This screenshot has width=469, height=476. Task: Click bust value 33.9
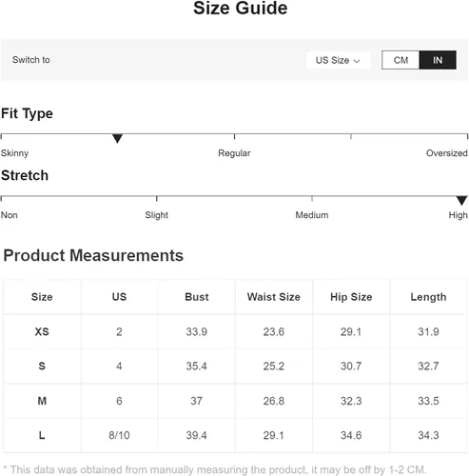coord(197,332)
